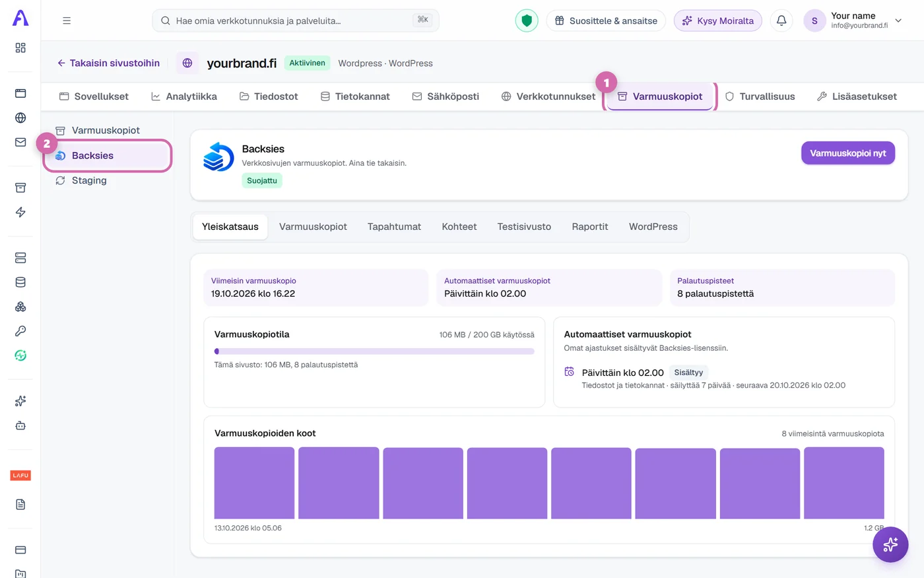Click the hamburger menu icon
Viewport: 924px width, 578px height.
[x=67, y=20]
